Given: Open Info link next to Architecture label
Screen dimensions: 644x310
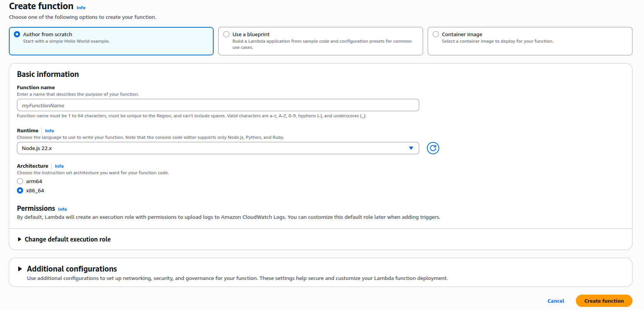Looking at the screenshot, I should coord(59,166).
